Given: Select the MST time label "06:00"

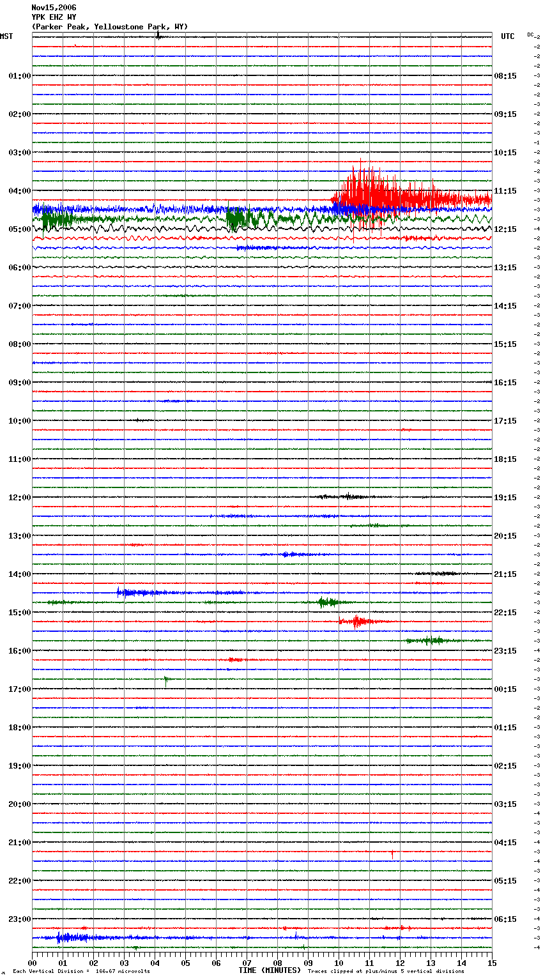Looking at the screenshot, I should coord(20,268).
